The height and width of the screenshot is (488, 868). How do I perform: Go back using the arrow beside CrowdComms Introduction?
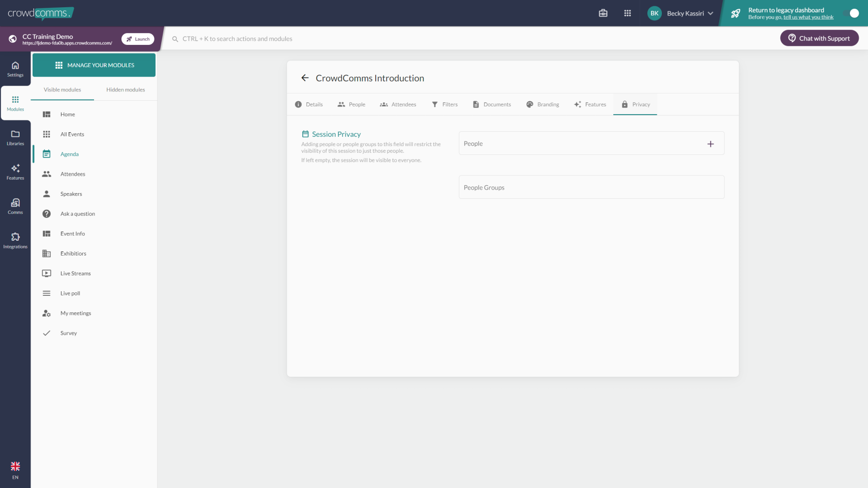pos(305,78)
